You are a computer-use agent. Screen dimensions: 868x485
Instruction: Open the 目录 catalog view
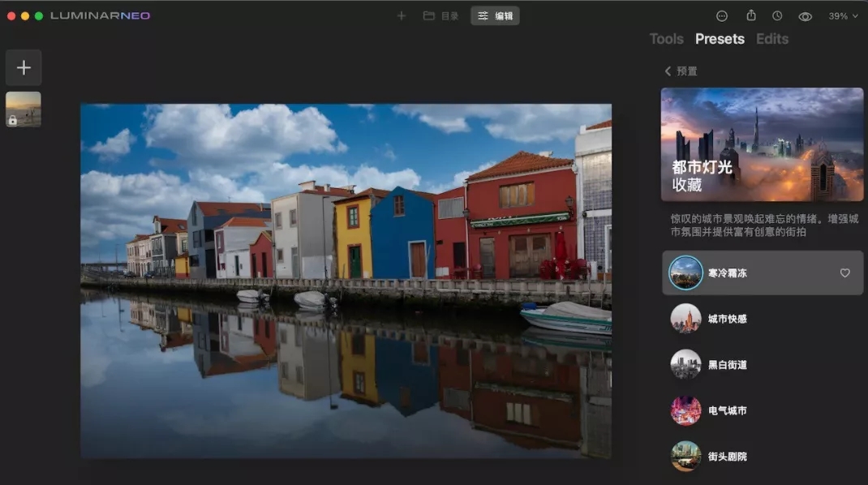440,15
